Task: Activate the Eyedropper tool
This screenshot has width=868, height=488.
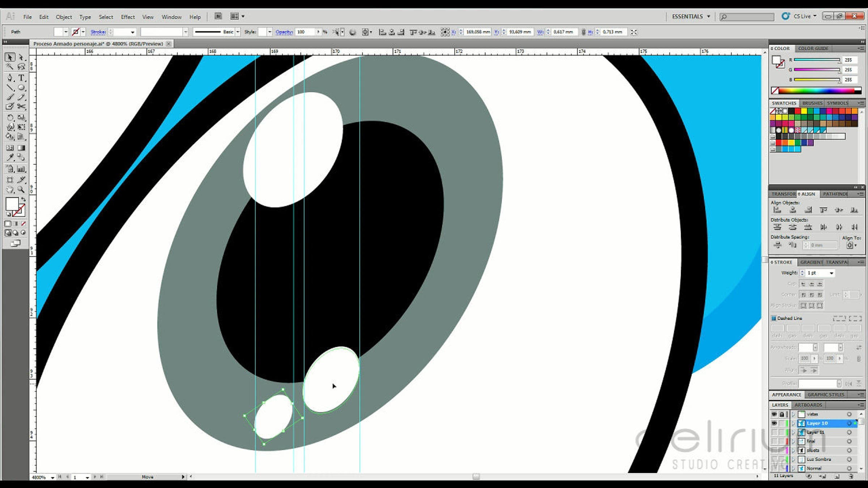Action: (10, 157)
